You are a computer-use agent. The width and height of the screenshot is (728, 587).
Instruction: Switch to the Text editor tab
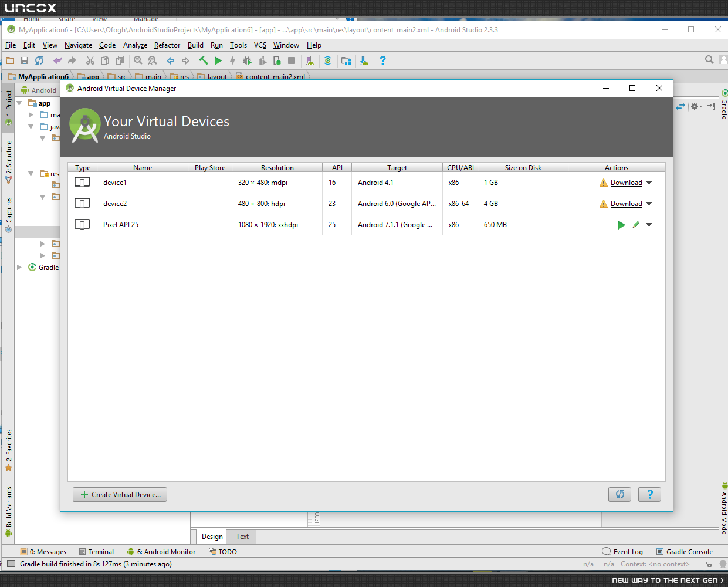click(x=242, y=537)
